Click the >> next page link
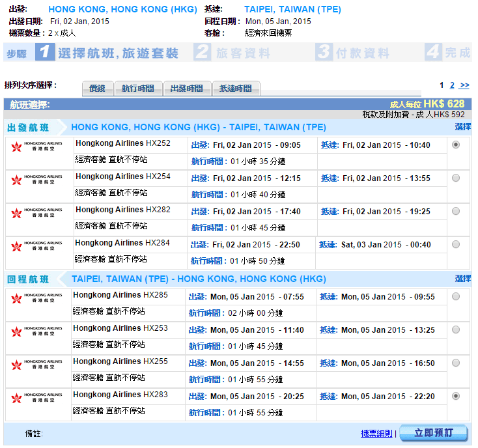 [x=464, y=85]
